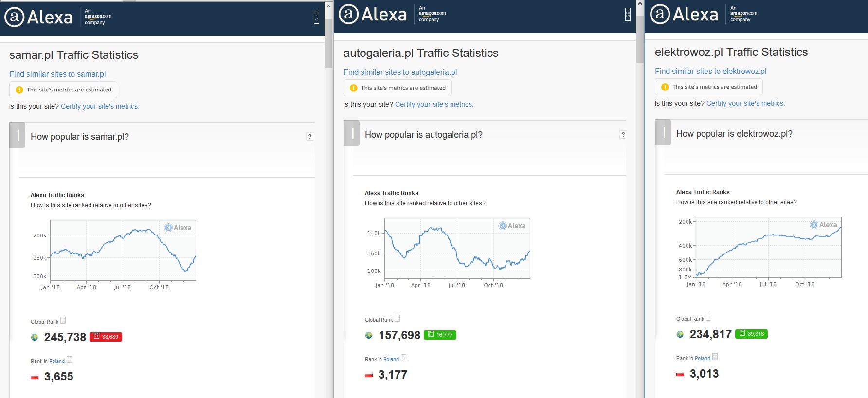Click warning icon in autogaleria.pl estimated metrics badge
Image resolution: width=868 pixels, height=398 pixels.
pyautogui.click(x=354, y=88)
